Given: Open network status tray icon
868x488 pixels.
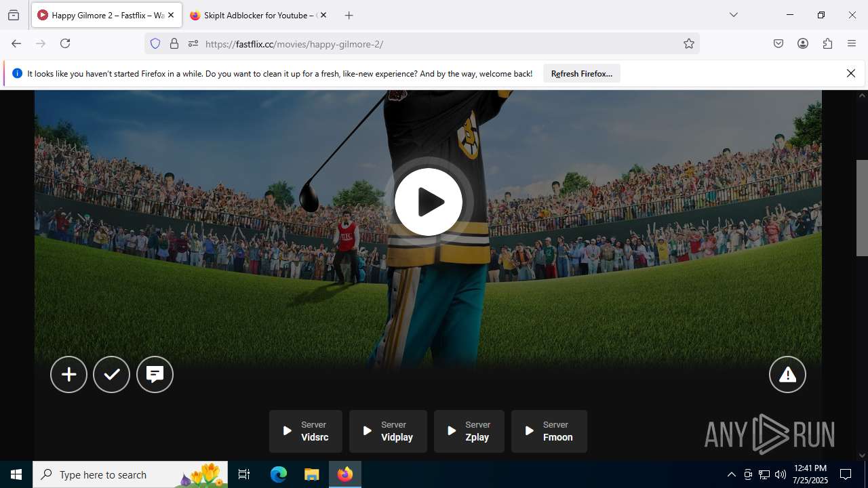Looking at the screenshot, I should coord(764,474).
